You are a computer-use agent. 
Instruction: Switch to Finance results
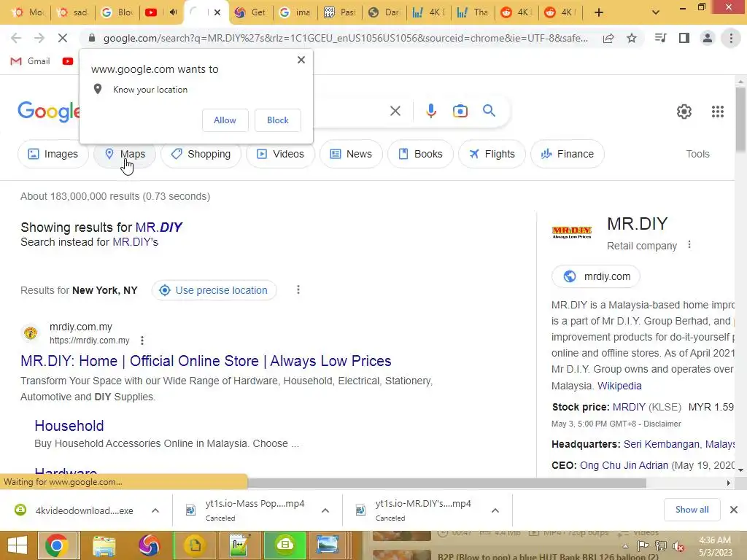tap(568, 154)
